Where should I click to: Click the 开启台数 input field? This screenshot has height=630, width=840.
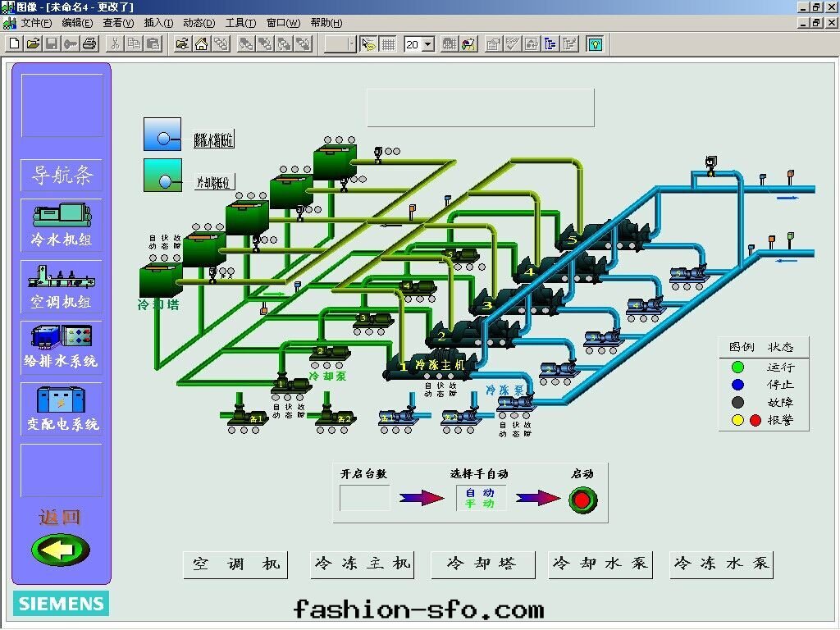(364, 498)
